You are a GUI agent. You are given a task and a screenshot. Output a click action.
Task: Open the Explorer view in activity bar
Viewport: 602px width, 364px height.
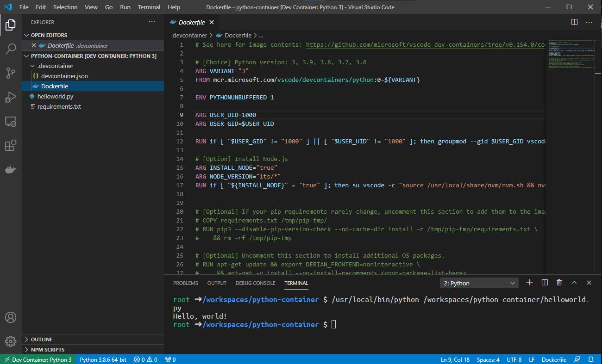(x=11, y=25)
